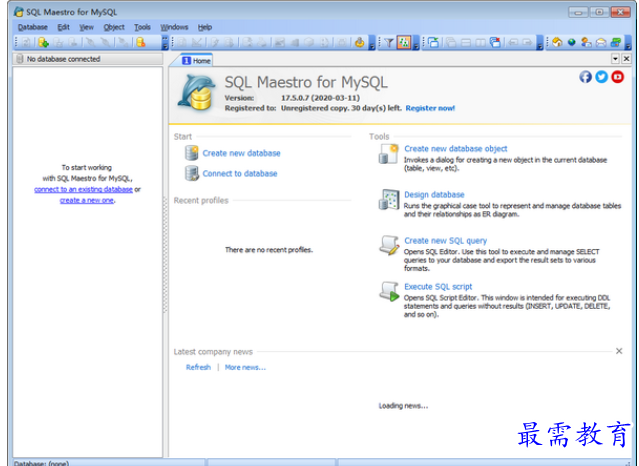The image size is (639, 466).
Task: Open the More news... link
Action: [x=245, y=367]
